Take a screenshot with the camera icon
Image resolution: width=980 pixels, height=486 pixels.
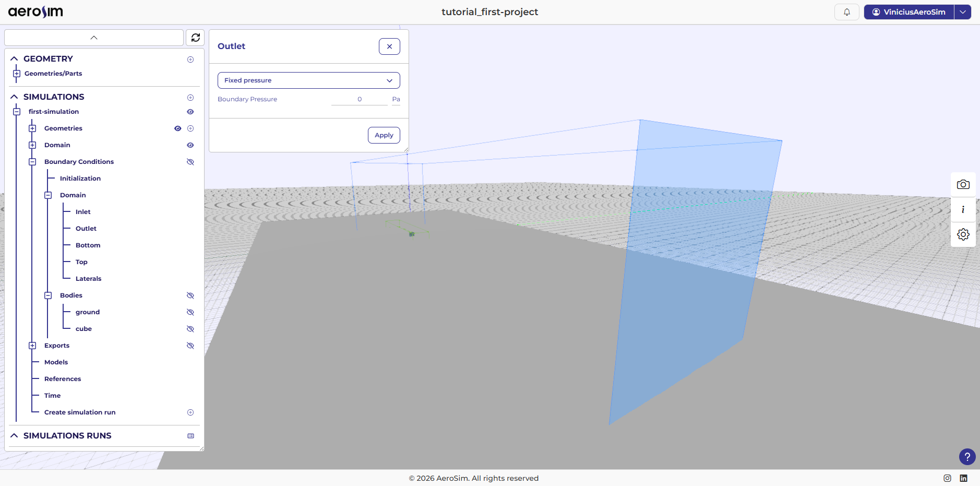(963, 185)
